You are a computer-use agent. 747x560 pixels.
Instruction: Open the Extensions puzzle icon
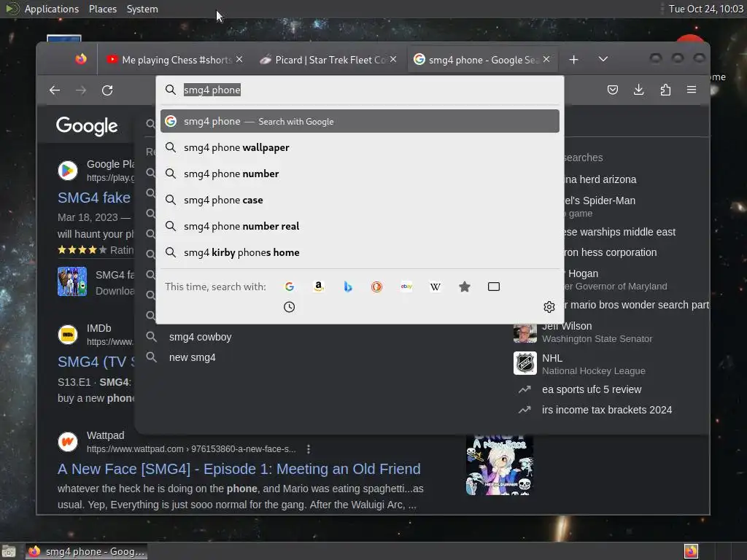665,90
